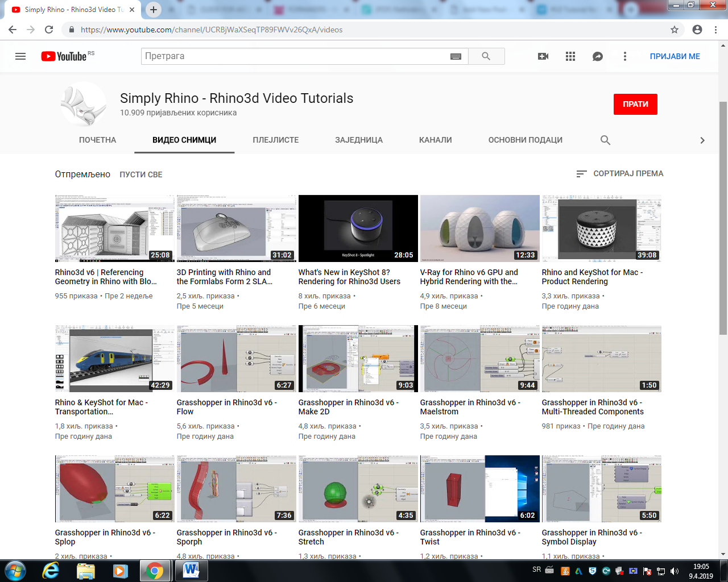
Task: Open the create video camera icon
Action: 543,56
